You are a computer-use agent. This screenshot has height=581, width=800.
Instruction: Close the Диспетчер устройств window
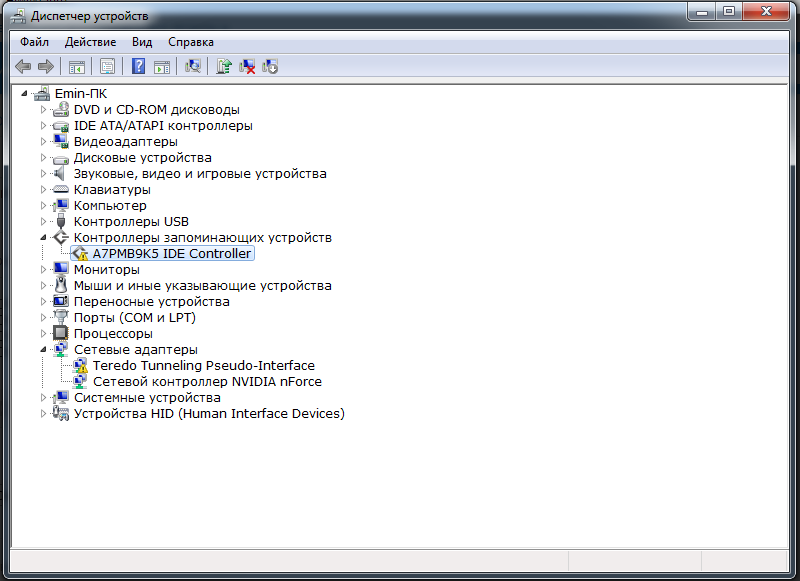tap(766, 11)
